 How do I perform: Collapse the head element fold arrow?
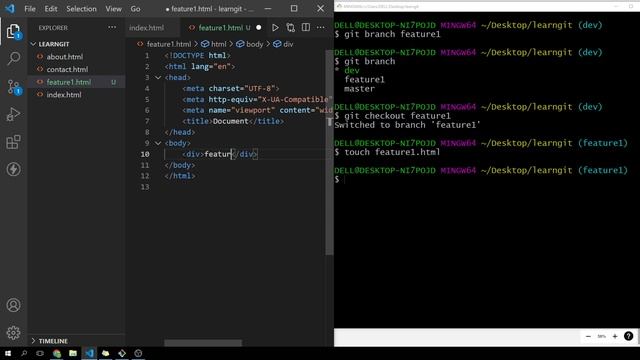point(158,78)
